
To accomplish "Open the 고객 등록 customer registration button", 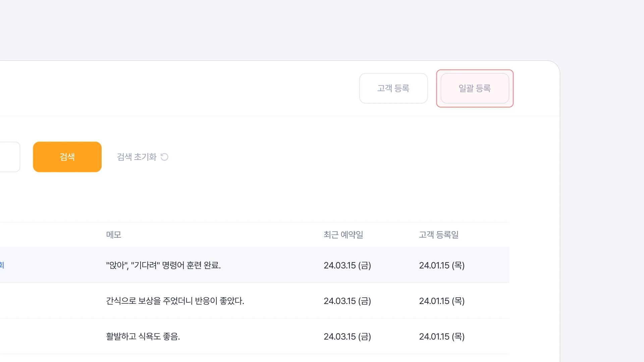I will (x=393, y=88).
